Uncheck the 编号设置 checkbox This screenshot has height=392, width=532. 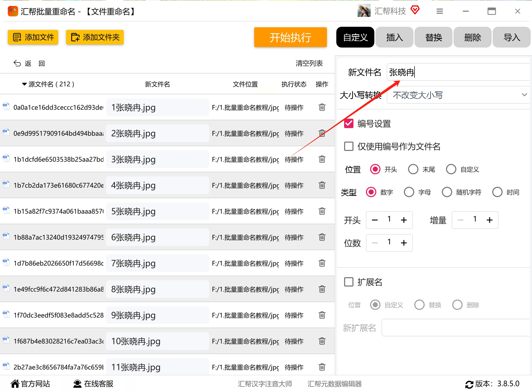tap(349, 124)
